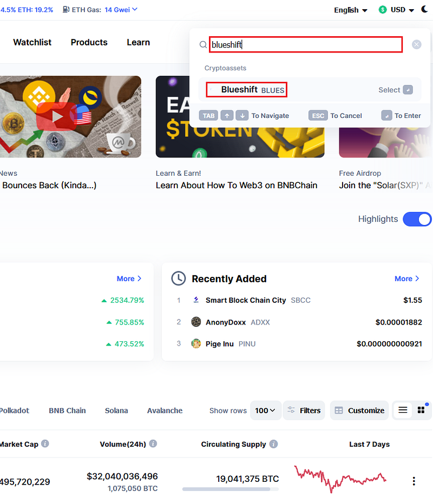
Task: Open Bitcoin row three-dot menu
Action: (x=414, y=481)
